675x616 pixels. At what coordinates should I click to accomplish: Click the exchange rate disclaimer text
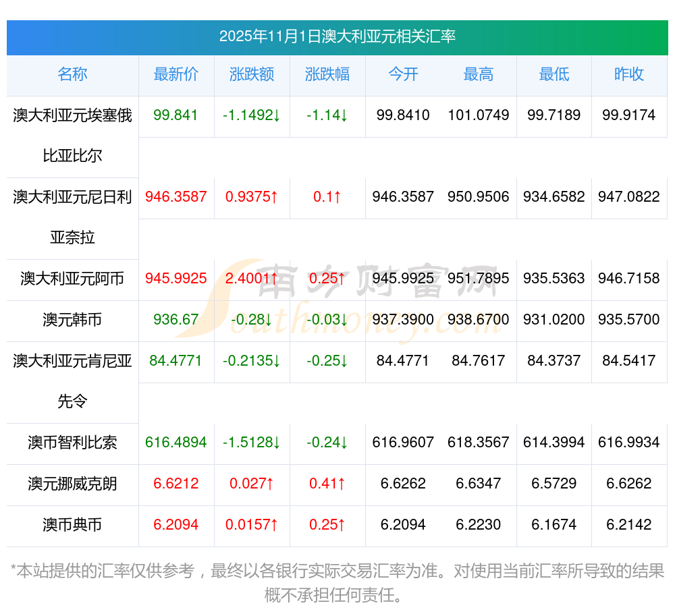pos(337,583)
